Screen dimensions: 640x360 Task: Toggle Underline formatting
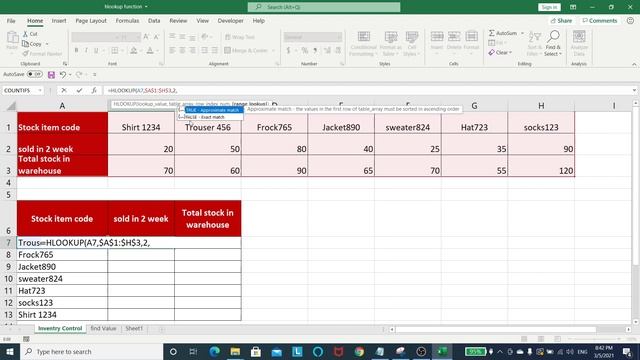pyautogui.click(x=96, y=51)
